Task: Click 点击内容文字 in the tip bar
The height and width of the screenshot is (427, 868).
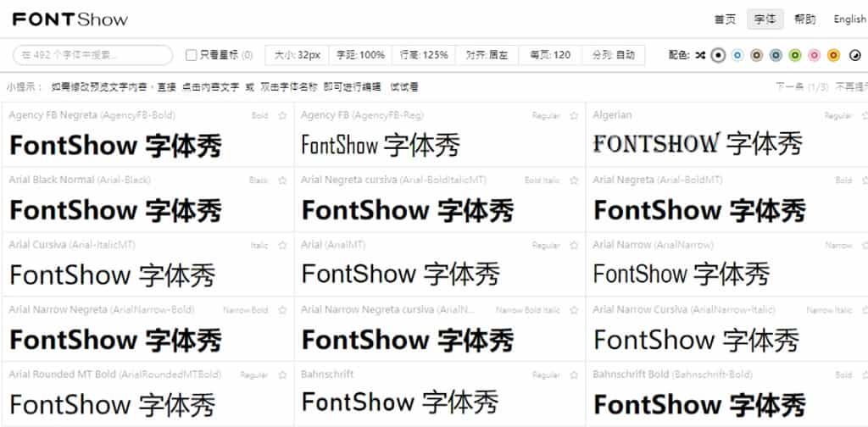Action: click(x=211, y=86)
